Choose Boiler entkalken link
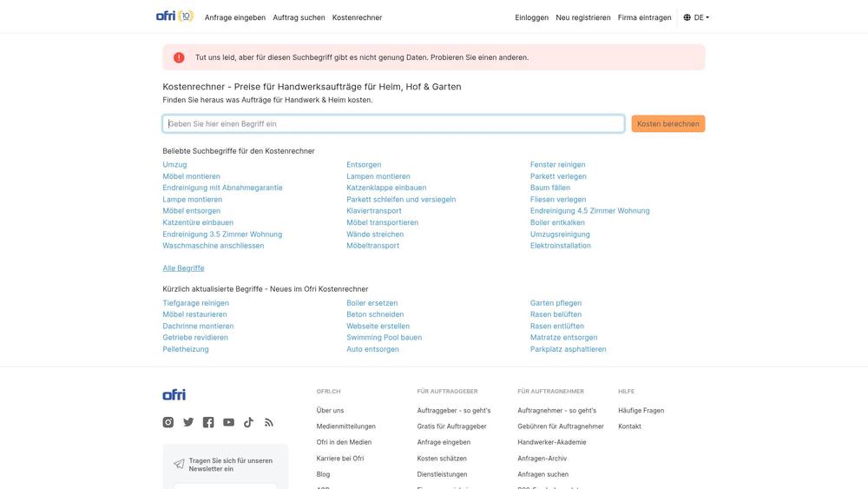 tap(557, 222)
